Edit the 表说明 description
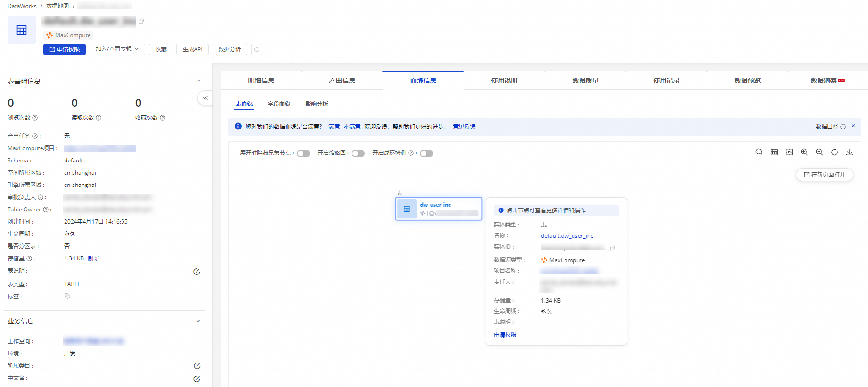The width and height of the screenshot is (868, 387). click(x=197, y=272)
